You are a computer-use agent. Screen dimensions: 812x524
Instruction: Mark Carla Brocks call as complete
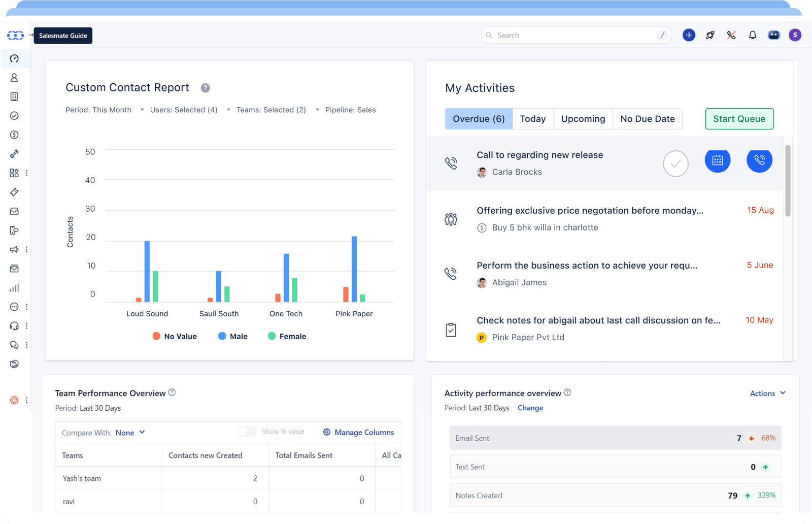coord(675,164)
